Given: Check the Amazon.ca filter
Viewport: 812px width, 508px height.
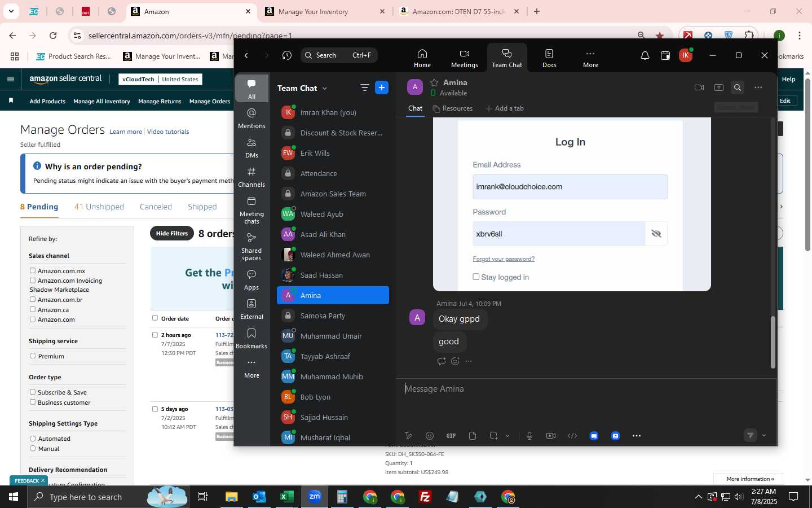Looking at the screenshot, I should [x=33, y=310].
